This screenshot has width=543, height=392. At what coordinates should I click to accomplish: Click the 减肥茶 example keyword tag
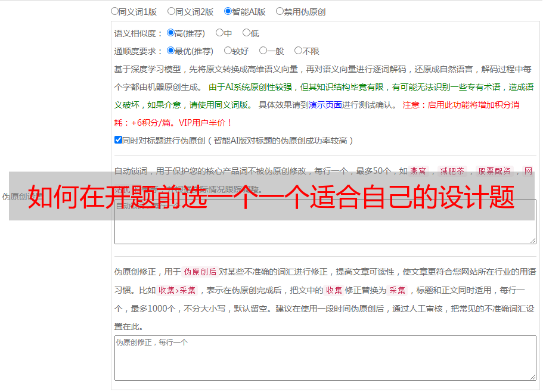[x=452, y=171]
